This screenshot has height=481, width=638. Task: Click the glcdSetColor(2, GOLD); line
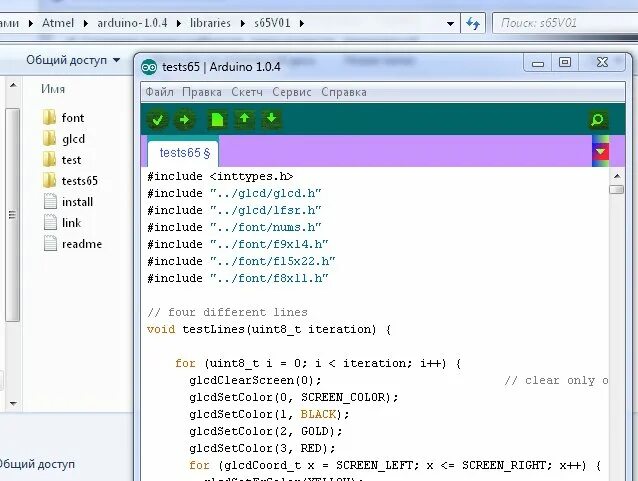[266, 431]
